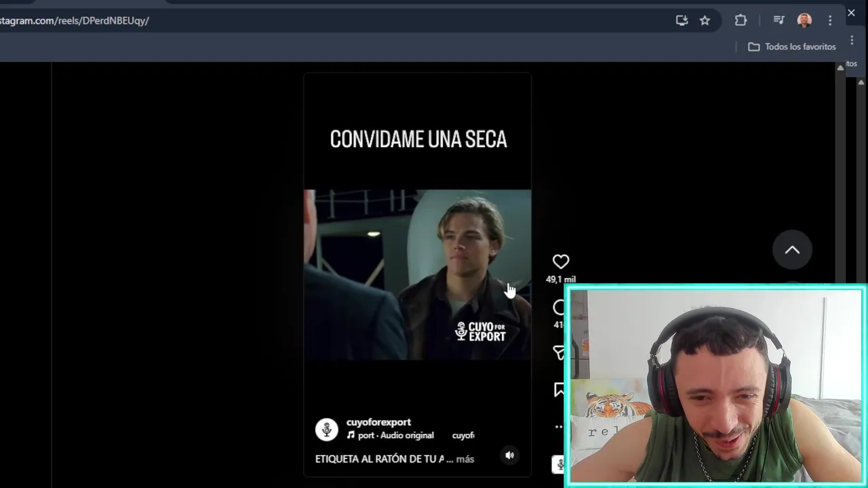Open 'Todos los favoritos' bookmarks folder
The image size is (868, 488).
[x=792, y=47]
